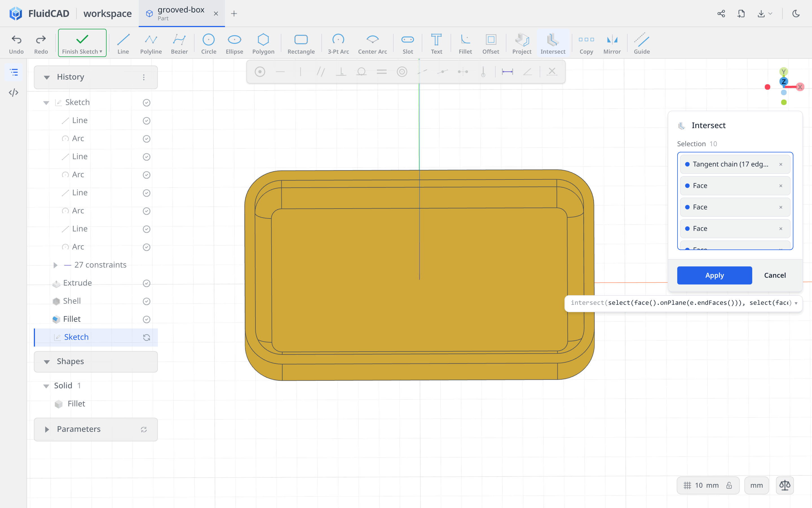Expand the intersect code snippet dropdown
Image resolution: width=812 pixels, height=508 pixels.
tap(796, 303)
